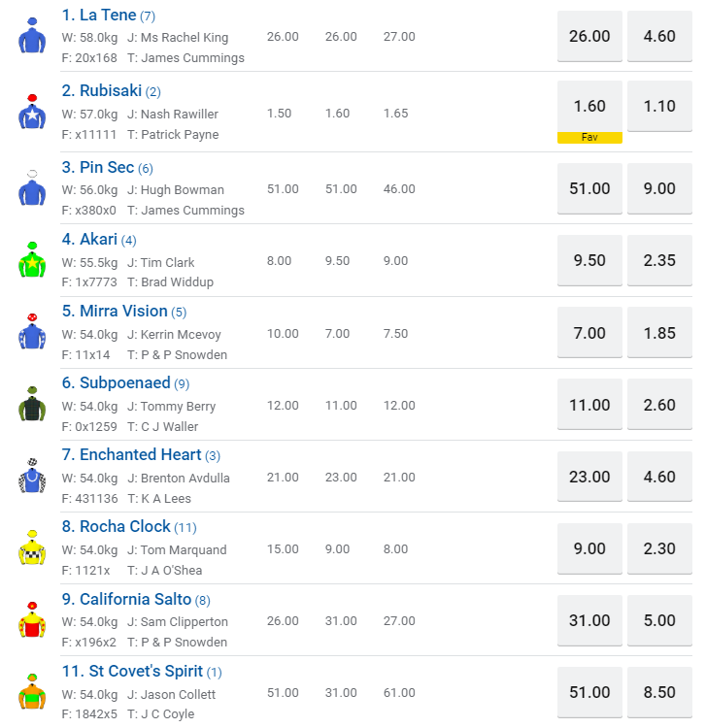Viewport: 706px width, 728px height.
Task: Open the La Tene runner link
Action: tap(99, 16)
